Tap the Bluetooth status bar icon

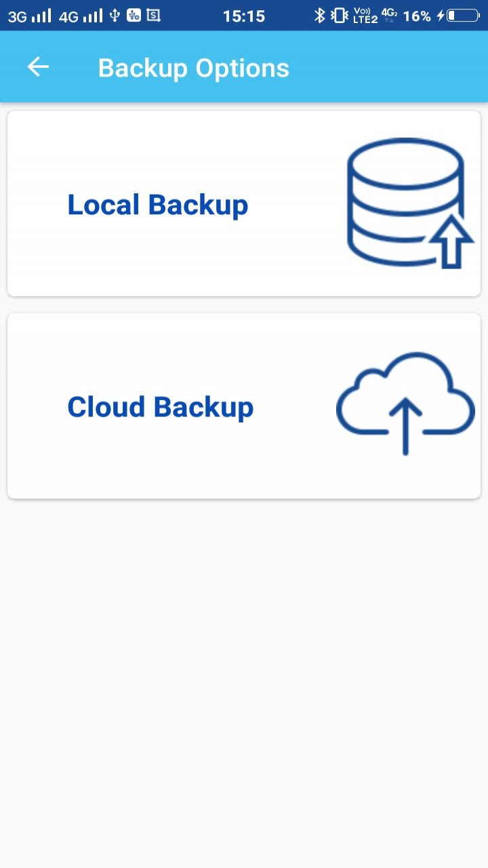click(319, 16)
